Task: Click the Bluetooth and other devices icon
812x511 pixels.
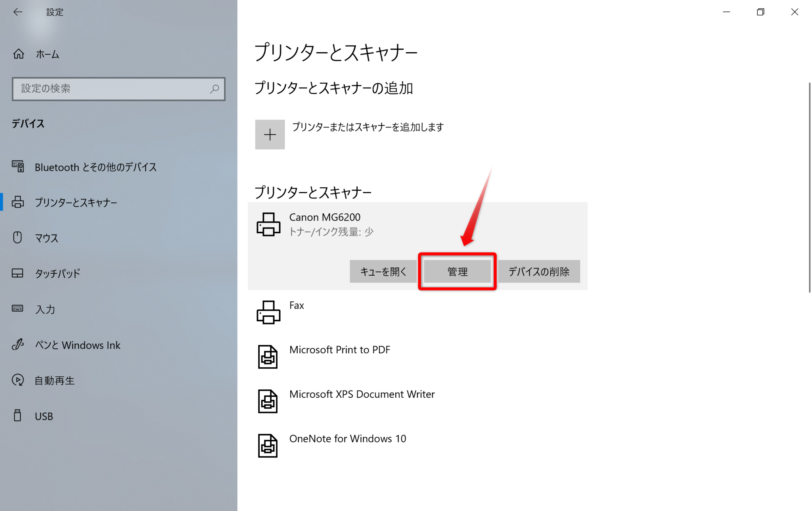Action: (x=17, y=167)
